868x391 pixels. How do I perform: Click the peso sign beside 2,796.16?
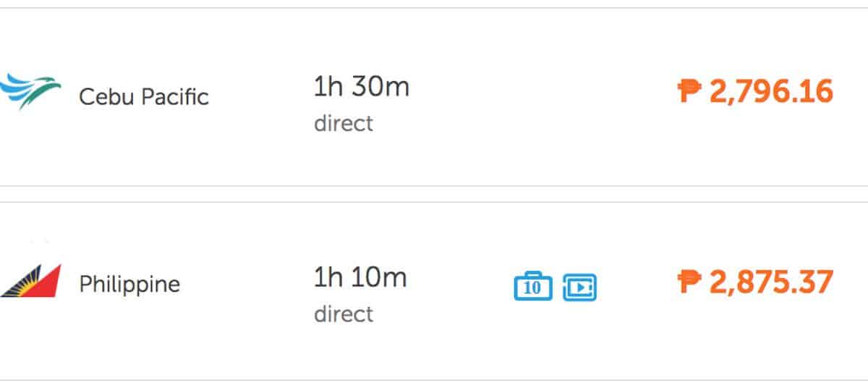click(x=689, y=92)
